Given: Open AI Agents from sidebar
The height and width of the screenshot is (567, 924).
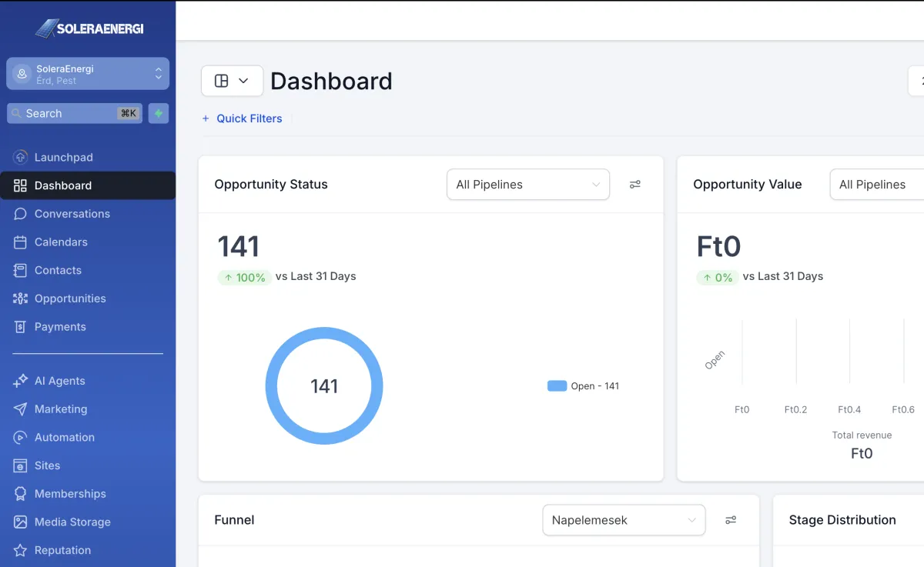Looking at the screenshot, I should (88, 381).
